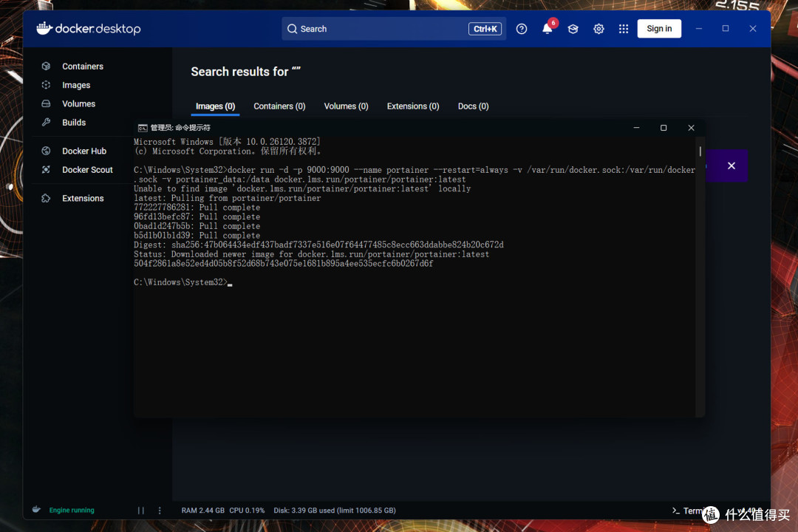
Task: Open the Builds section
Action: click(x=74, y=123)
